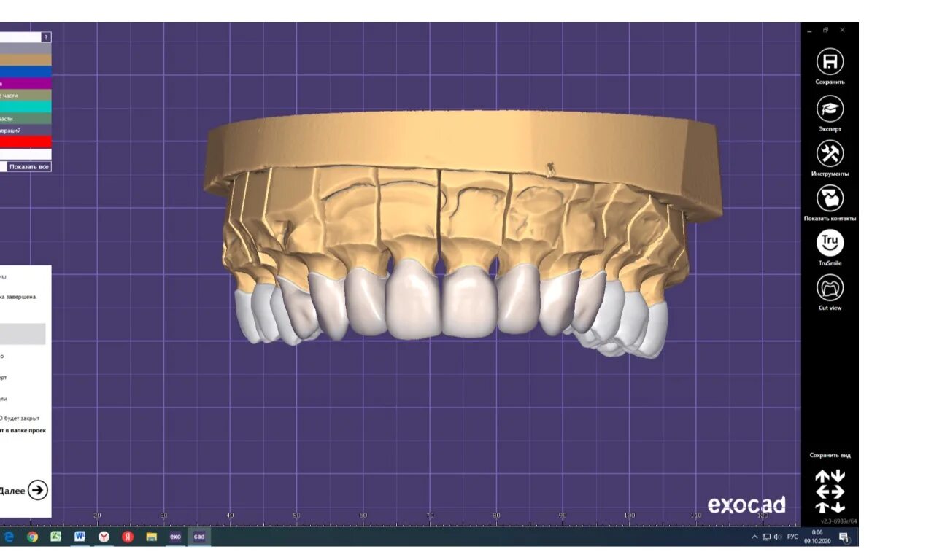Image resolution: width=934 pixels, height=560 pixels.
Task: Click the Сохранить вид label
Action: point(830,455)
